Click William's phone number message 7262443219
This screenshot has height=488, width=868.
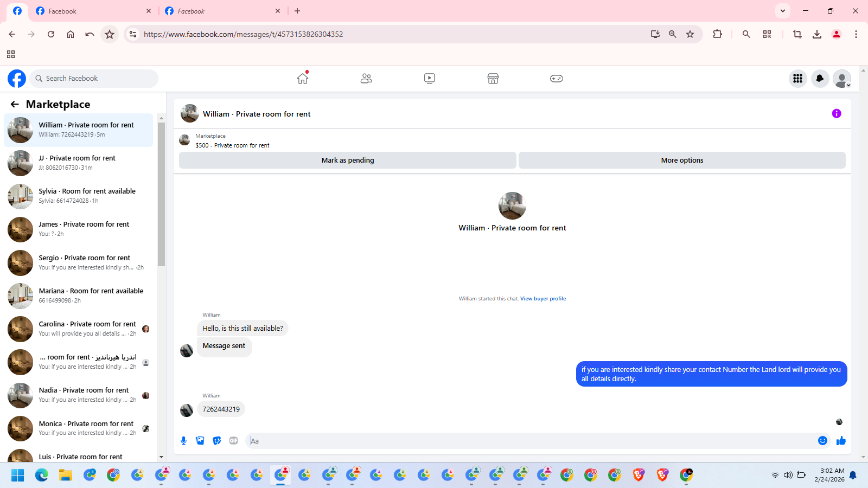pos(221,409)
